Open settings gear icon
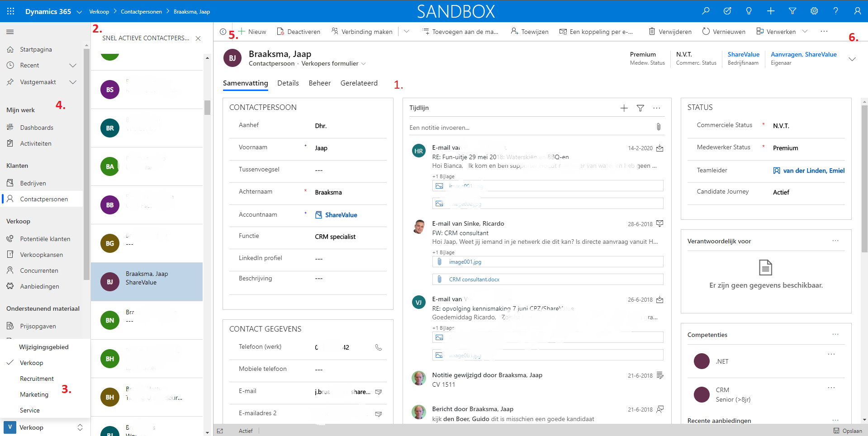The height and width of the screenshot is (436, 868). click(814, 11)
